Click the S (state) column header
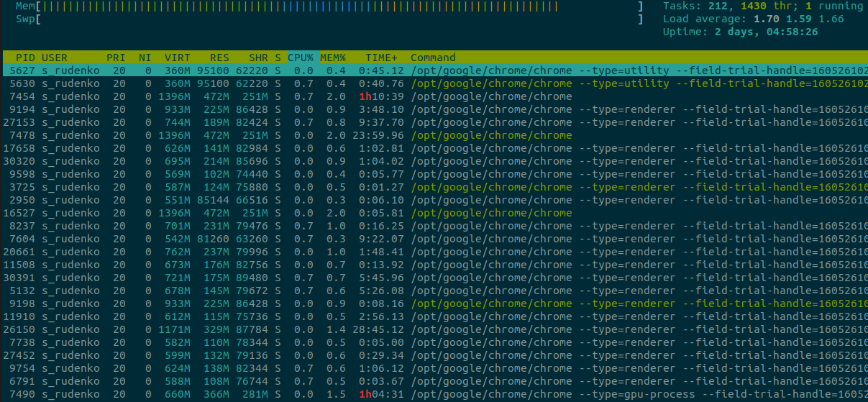The height and width of the screenshot is (402, 868). coord(278,58)
